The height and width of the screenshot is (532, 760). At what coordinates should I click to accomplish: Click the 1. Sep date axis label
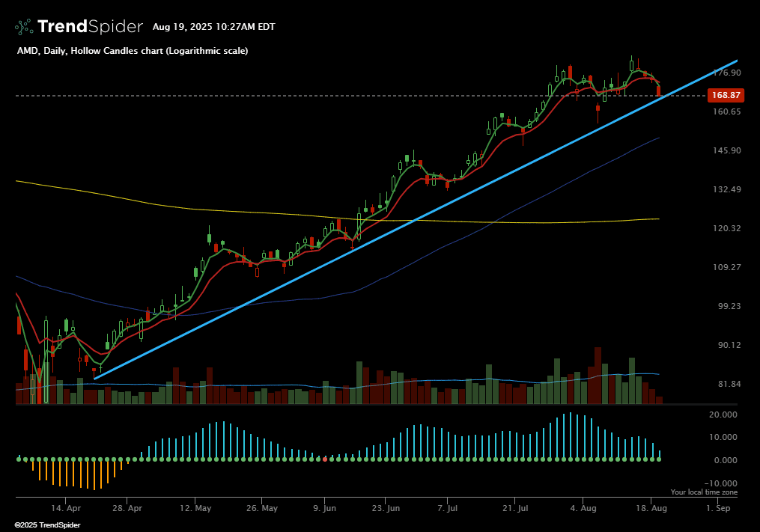pyautogui.click(x=718, y=508)
